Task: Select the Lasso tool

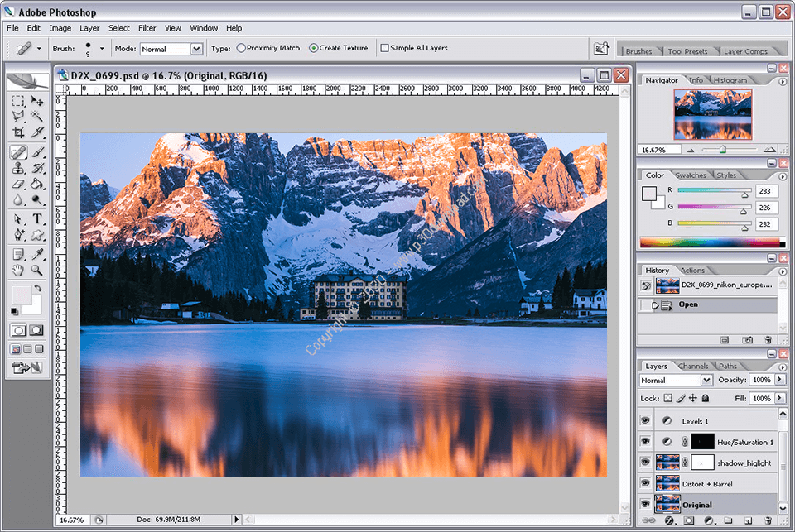Action: coord(18,114)
